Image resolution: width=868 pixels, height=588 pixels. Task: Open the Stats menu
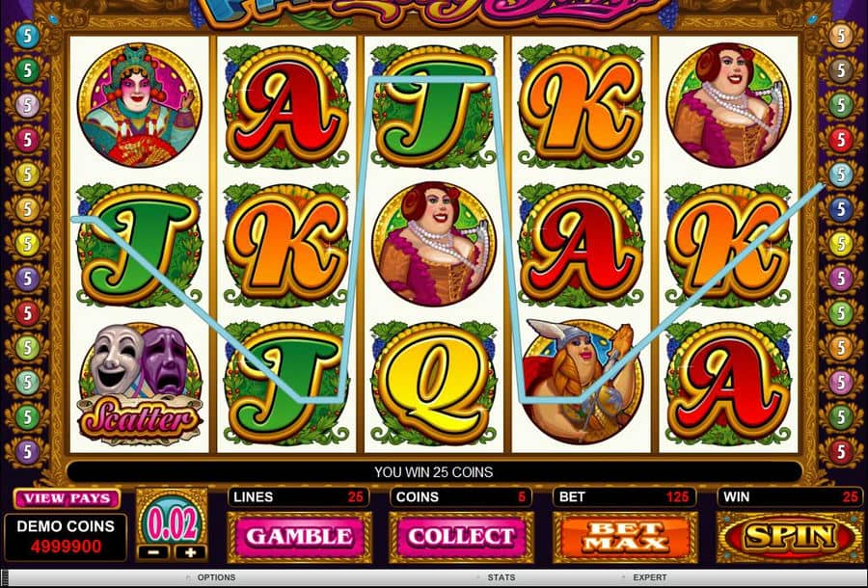pos(501,577)
